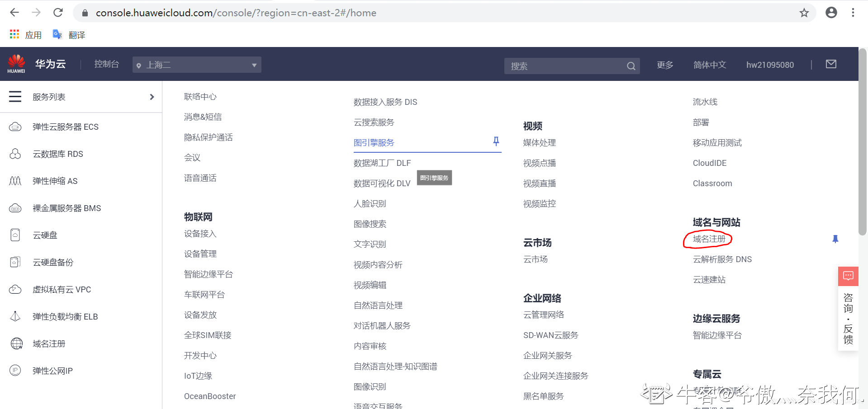Open 隐私保护通话 service

click(x=208, y=137)
